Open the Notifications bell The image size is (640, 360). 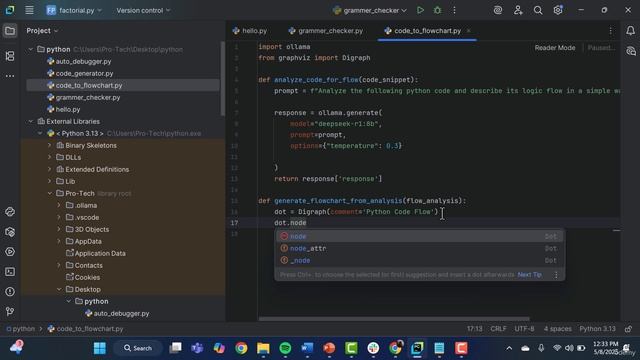click(x=631, y=31)
